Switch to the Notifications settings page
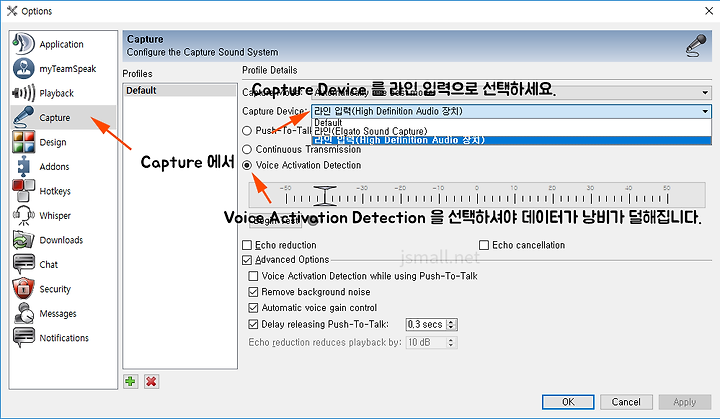Screen dimensions: 720x419 64,338
